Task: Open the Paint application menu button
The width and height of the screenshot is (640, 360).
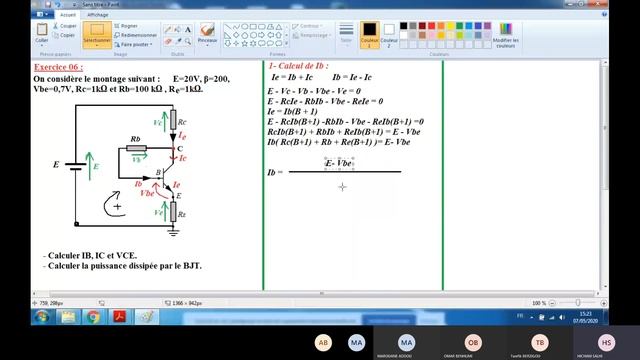Action: pyautogui.click(x=42, y=14)
